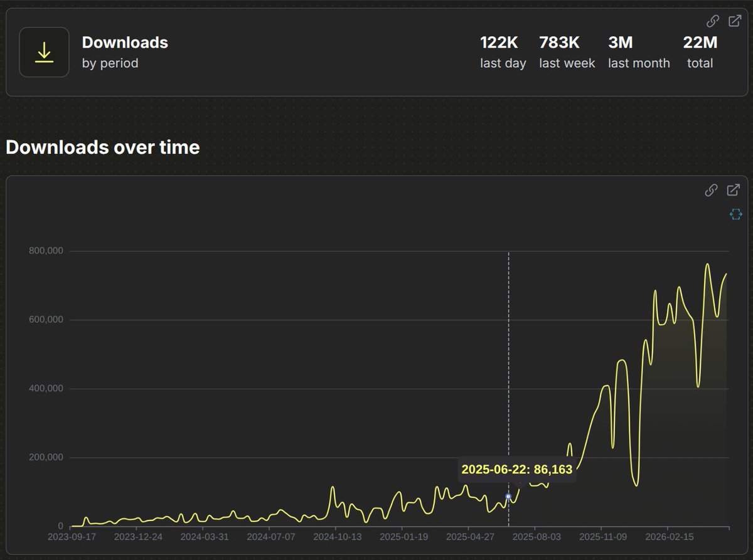The width and height of the screenshot is (753, 560).
Task: Click the blue fullscreen bracket icon on chart
Action: pos(736,214)
